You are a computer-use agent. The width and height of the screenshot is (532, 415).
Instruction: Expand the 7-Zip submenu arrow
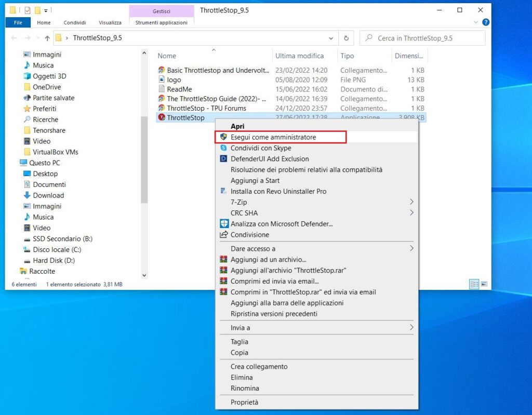point(411,202)
